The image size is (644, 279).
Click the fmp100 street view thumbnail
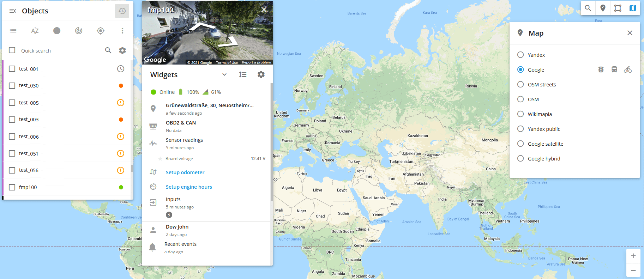[x=207, y=33]
